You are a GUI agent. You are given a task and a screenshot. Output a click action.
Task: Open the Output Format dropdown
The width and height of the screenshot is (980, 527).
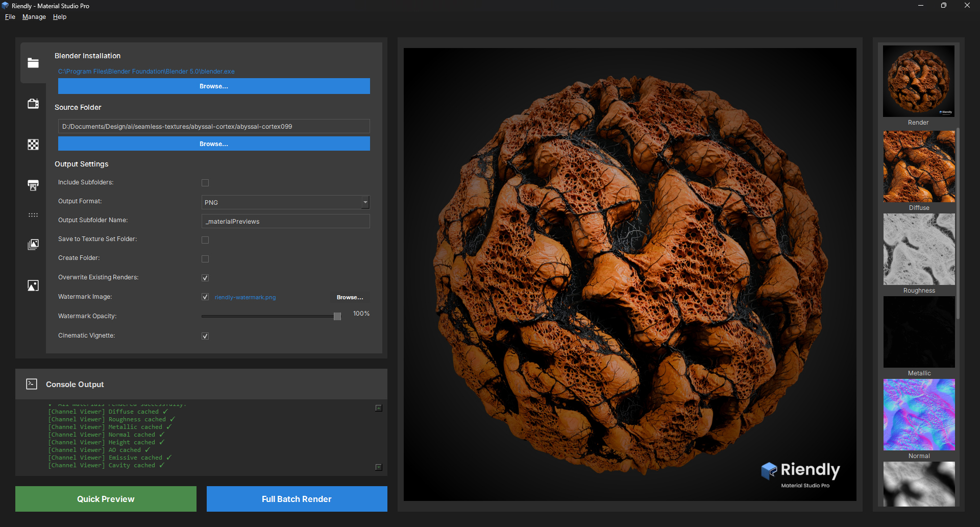click(285, 202)
